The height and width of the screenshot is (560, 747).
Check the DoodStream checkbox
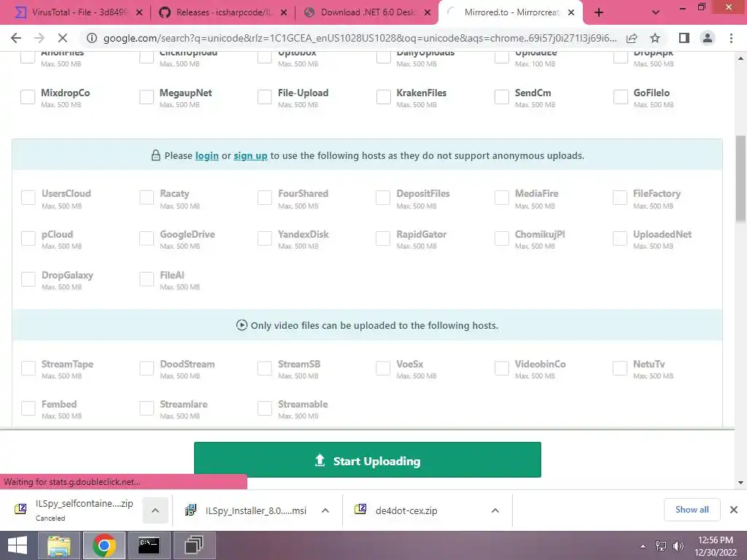[146, 368]
